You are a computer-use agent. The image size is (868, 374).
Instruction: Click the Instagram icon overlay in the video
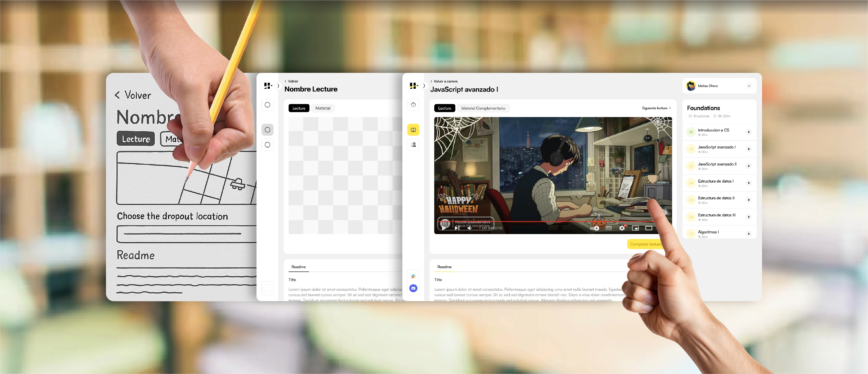[x=445, y=223]
